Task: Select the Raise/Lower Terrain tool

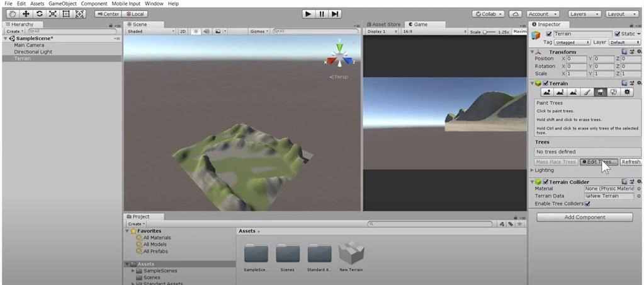Action: (x=546, y=92)
